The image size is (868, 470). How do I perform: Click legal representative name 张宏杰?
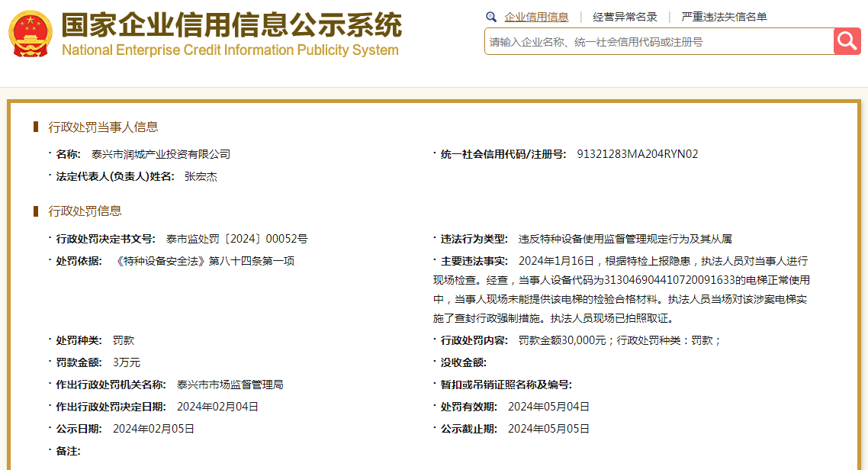(x=201, y=176)
